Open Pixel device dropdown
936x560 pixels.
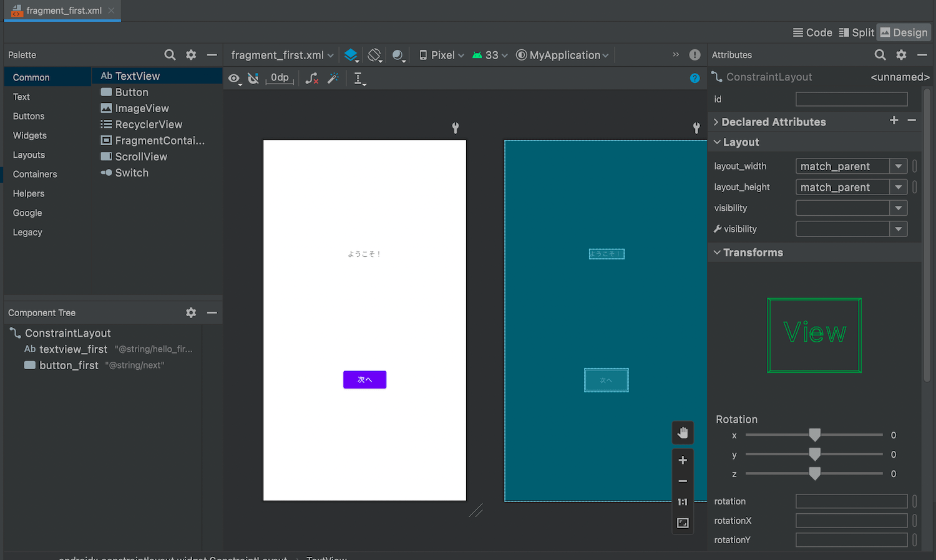[x=442, y=56]
